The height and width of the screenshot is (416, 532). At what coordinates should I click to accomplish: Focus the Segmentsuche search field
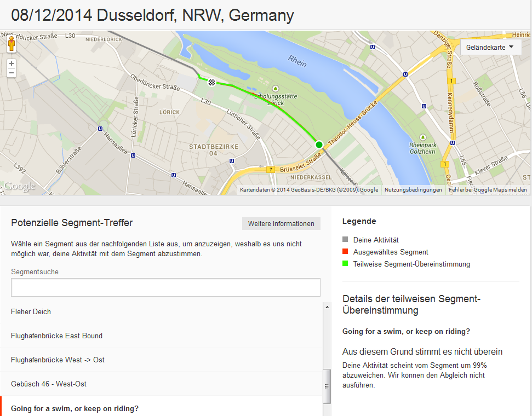(165, 287)
